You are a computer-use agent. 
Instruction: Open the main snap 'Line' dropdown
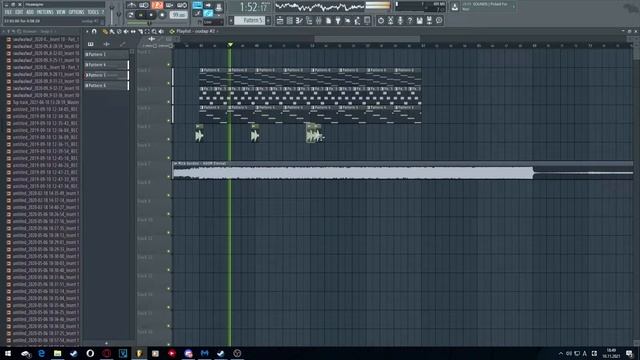coord(213,22)
